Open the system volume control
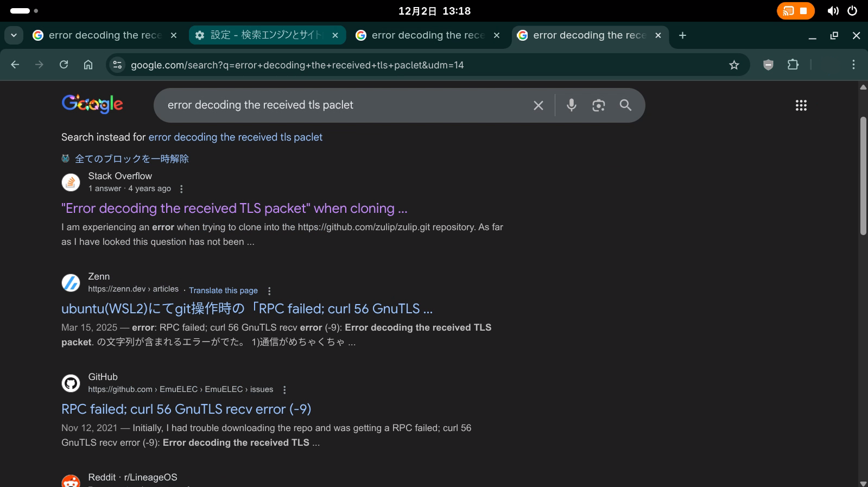The width and height of the screenshot is (868, 487). click(x=833, y=11)
